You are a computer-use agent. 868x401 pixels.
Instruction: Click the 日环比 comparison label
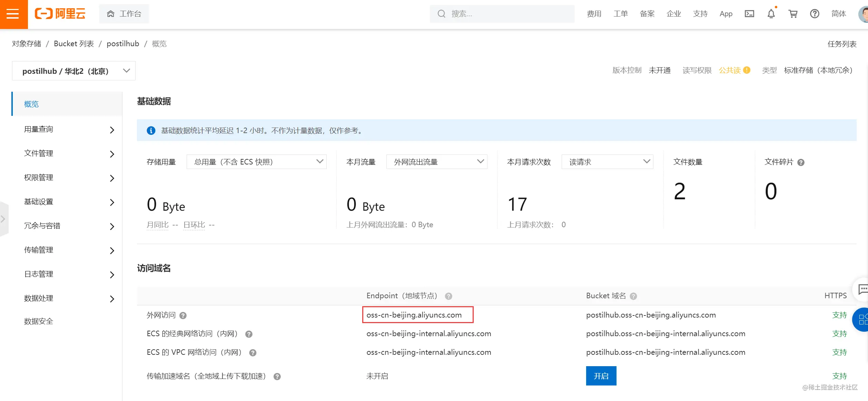click(194, 225)
